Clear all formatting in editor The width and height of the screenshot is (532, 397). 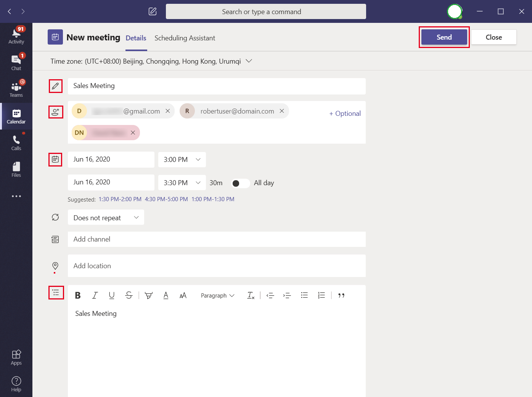251,295
